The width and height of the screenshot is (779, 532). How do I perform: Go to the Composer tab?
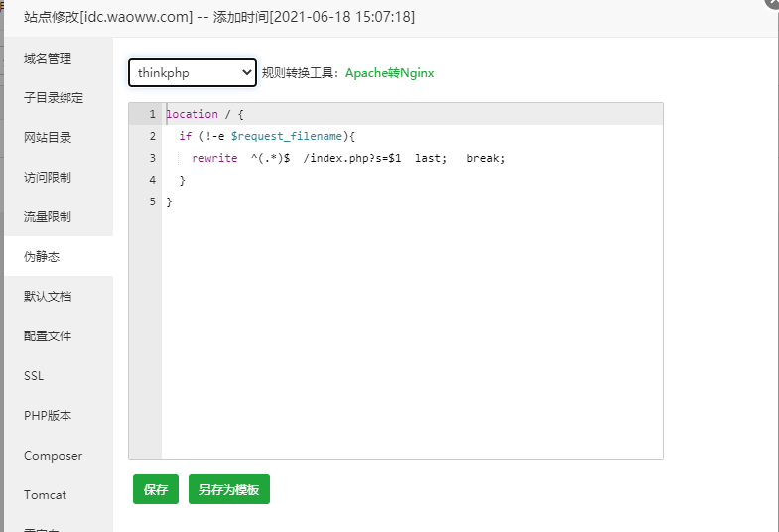(x=59, y=456)
